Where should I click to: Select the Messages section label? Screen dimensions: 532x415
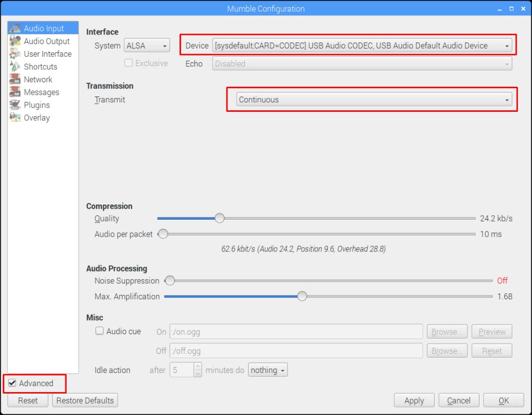pyautogui.click(x=41, y=92)
